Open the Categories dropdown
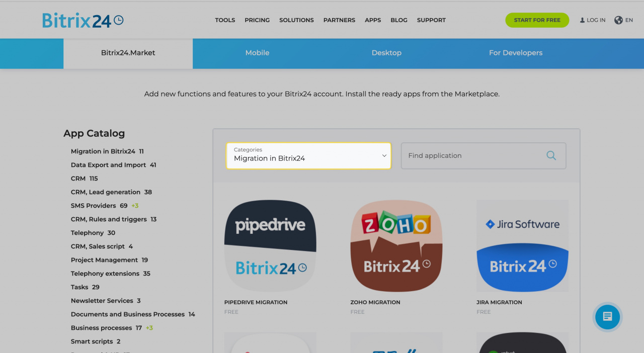This screenshot has height=353, width=644. (308, 156)
